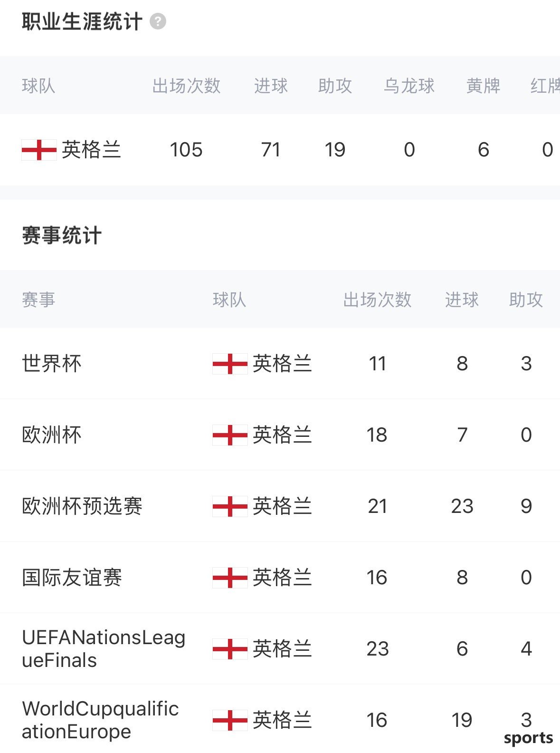Open the WorldCupqualificationEurope competition entry
The height and width of the screenshot is (753, 560).
(x=100, y=720)
